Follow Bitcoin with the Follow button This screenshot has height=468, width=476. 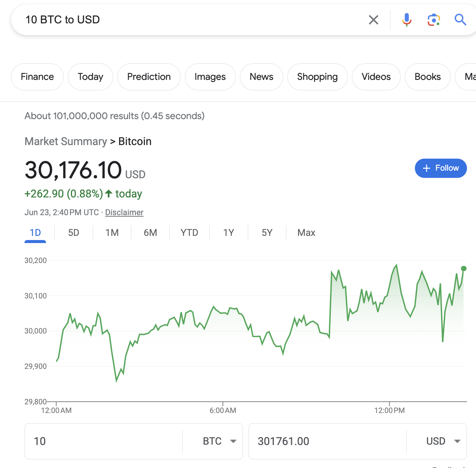point(441,168)
